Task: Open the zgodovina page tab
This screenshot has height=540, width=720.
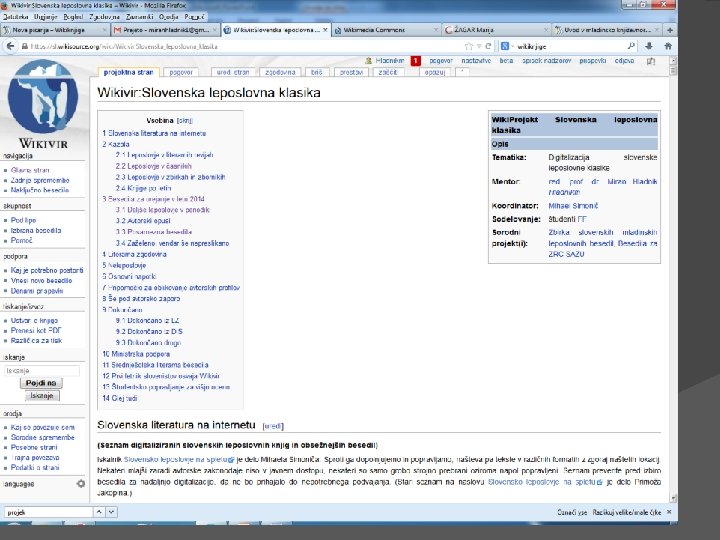Action: (280, 72)
